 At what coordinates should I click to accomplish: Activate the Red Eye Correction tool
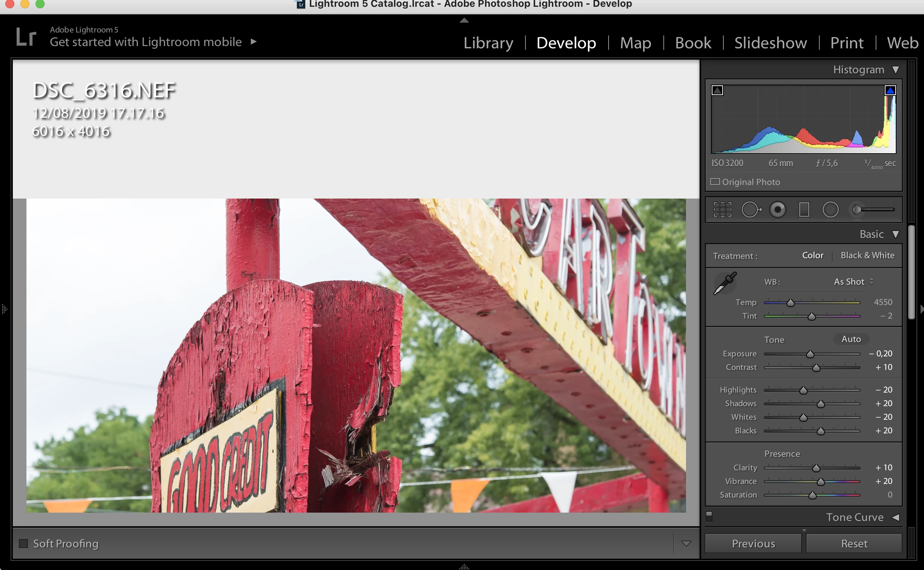(x=778, y=210)
